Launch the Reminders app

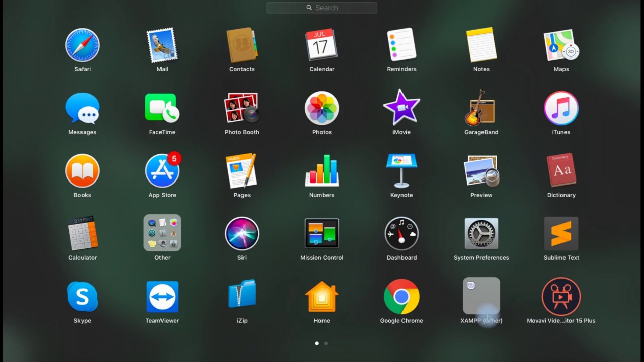coord(401,45)
